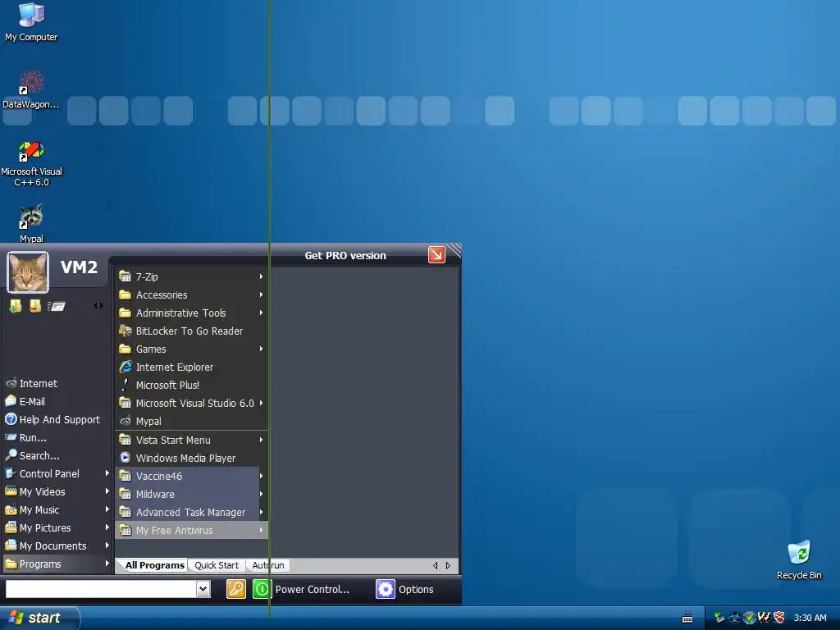Launch Microsoft Visual C++ 6.0 desktop shortcut
840x630 pixels.
tap(31, 163)
